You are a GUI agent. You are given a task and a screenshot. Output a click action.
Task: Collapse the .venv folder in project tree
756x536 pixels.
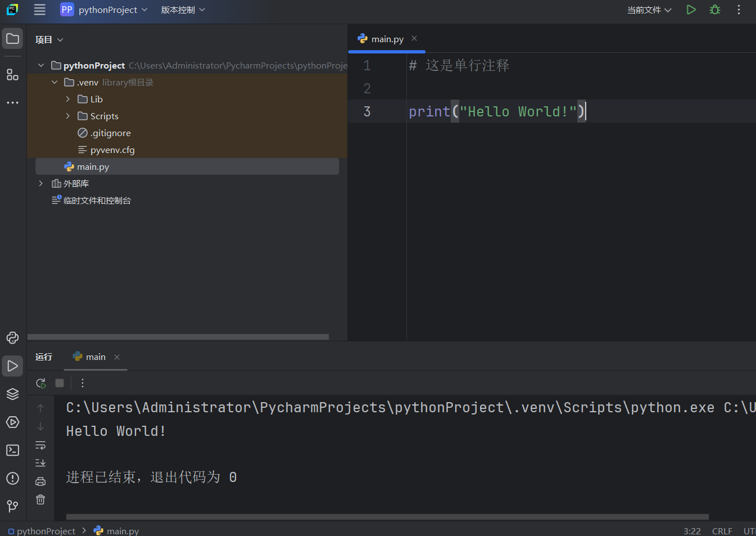[55, 82]
